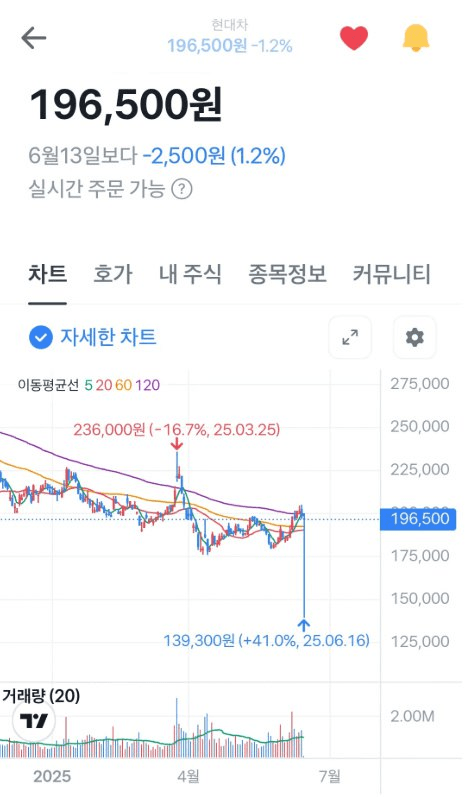Tap the back arrow icon
The image size is (465, 797).
pos(34,38)
